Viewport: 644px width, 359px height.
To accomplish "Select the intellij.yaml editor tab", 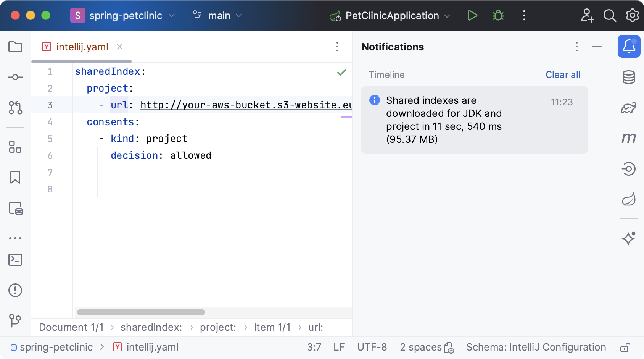I will click(x=82, y=47).
